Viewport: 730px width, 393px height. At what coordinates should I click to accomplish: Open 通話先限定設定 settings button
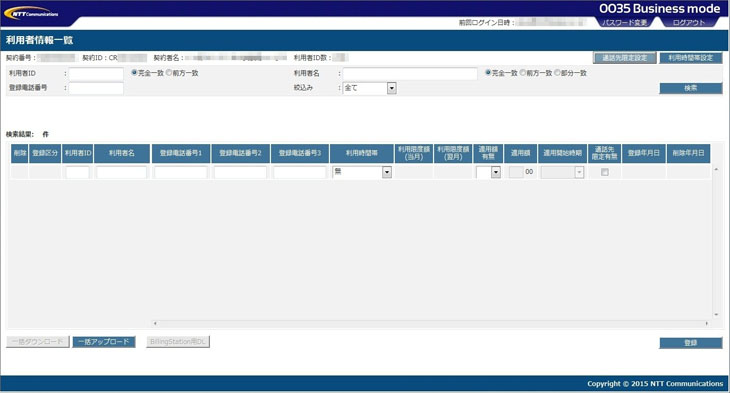click(624, 58)
